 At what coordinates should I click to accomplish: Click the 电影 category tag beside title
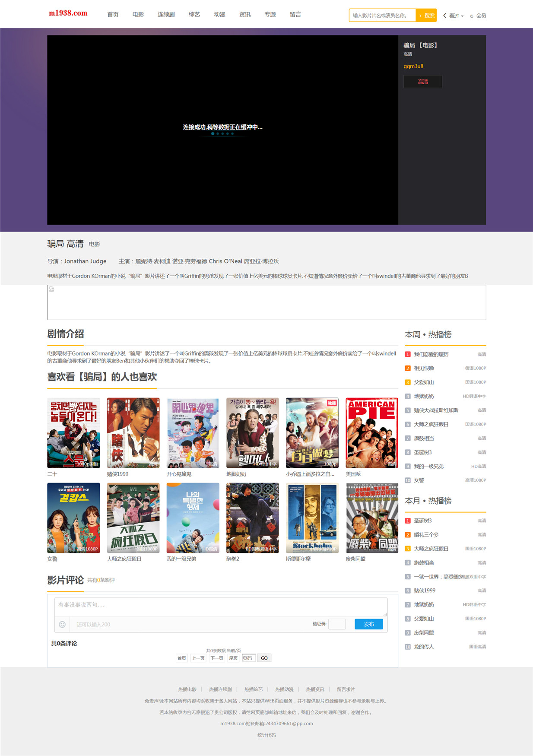[94, 244]
